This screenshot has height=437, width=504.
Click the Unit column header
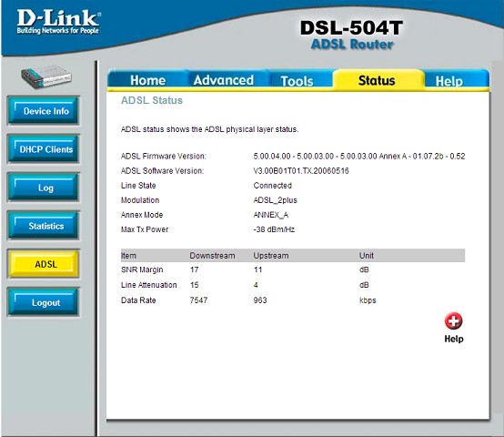(x=367, y=256)
